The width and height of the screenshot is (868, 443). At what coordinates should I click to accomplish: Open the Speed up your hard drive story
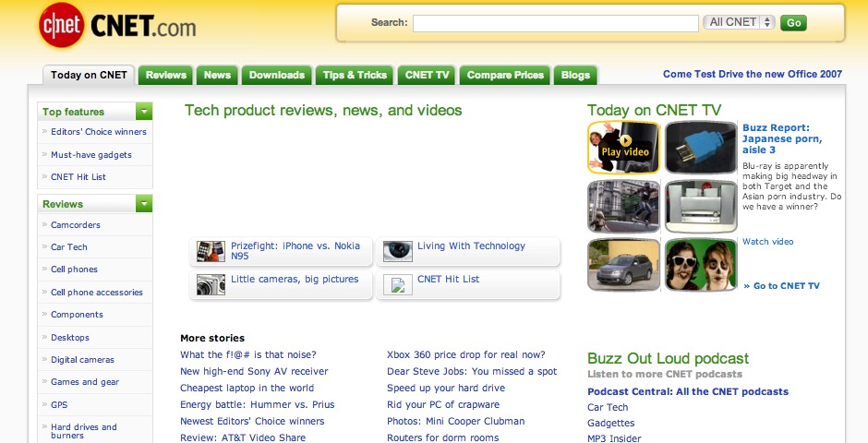tap(446, 389)
